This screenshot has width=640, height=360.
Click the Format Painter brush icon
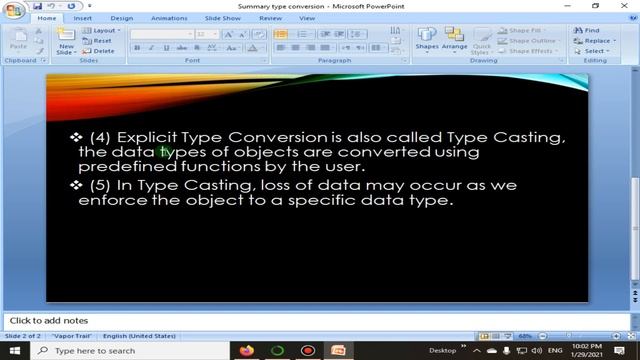pyautogui.click(x=39, y=51)
